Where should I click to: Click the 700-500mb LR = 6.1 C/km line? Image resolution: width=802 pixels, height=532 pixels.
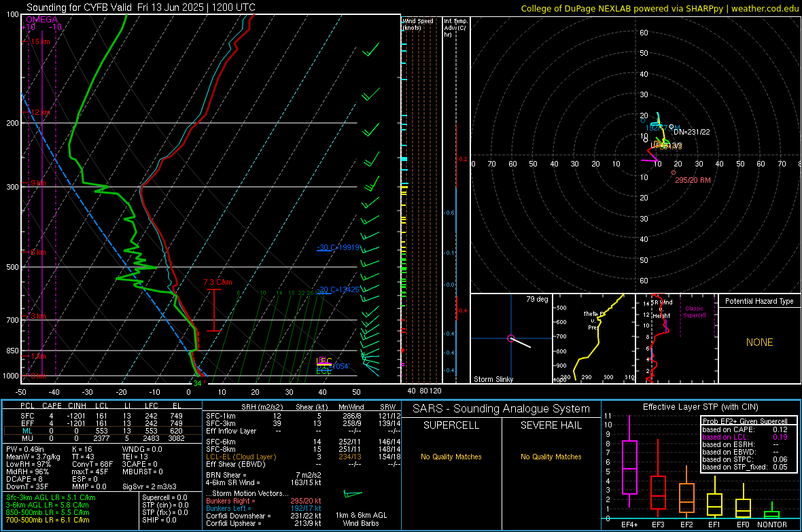click(47, 520)
